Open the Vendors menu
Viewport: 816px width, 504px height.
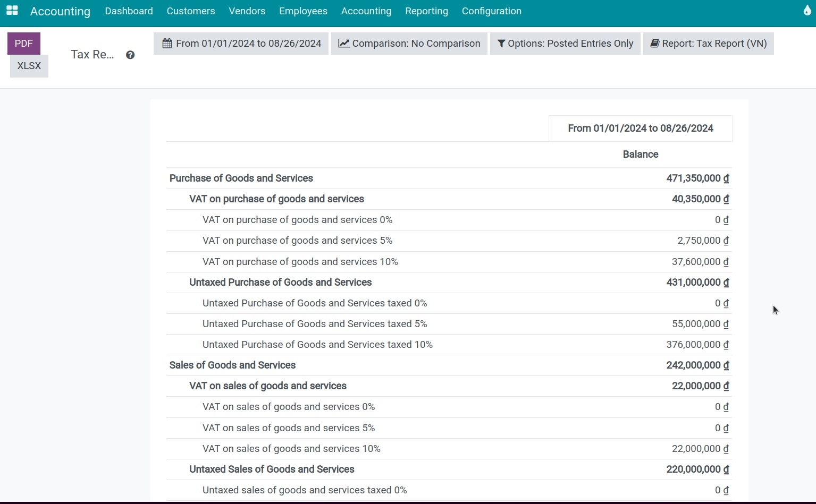(247, 11)
